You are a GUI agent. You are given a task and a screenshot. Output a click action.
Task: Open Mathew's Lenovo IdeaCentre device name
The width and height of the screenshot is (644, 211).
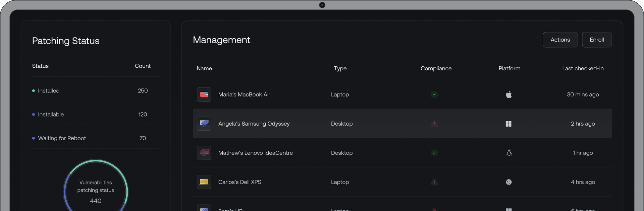click(x=255, y=153)
